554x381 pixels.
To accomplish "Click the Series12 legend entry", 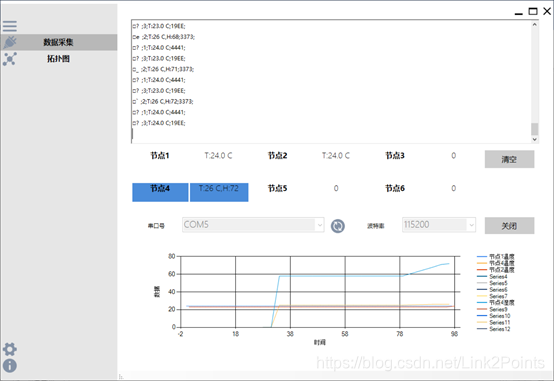I will click(494, 329).
